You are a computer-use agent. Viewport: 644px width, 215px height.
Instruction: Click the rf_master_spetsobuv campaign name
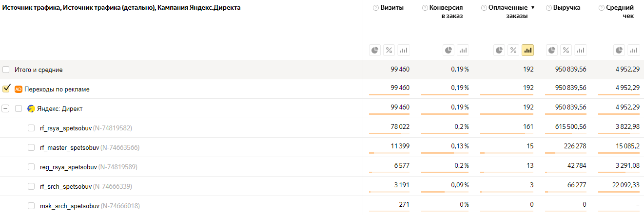coord(69,147)
